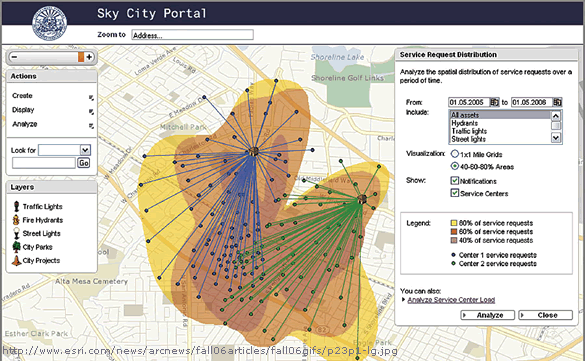The image size is (585, 361).
Task: Click the Center 2 service center building
Action: click(x=362, y=199)
